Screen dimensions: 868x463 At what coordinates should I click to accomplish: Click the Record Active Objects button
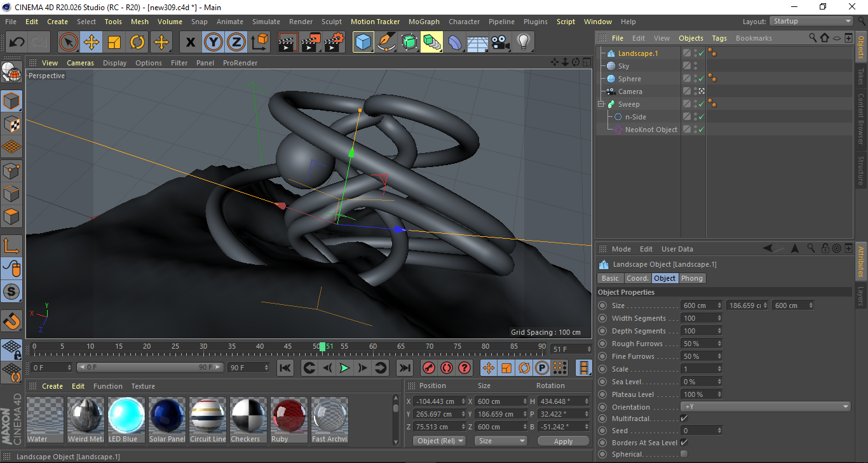pos(429,368)
